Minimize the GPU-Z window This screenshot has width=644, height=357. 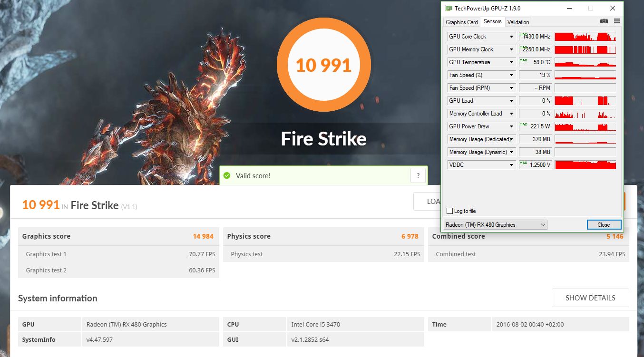568,8
